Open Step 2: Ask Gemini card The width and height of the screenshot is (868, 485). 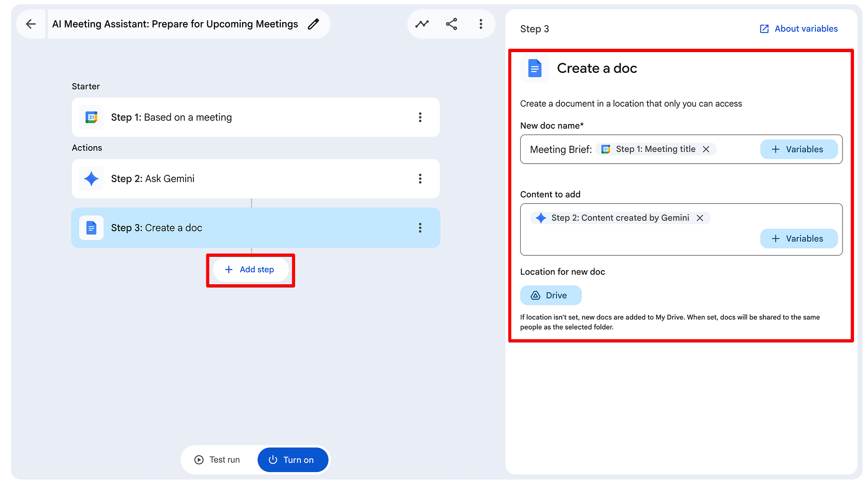[x=256, y=179]
